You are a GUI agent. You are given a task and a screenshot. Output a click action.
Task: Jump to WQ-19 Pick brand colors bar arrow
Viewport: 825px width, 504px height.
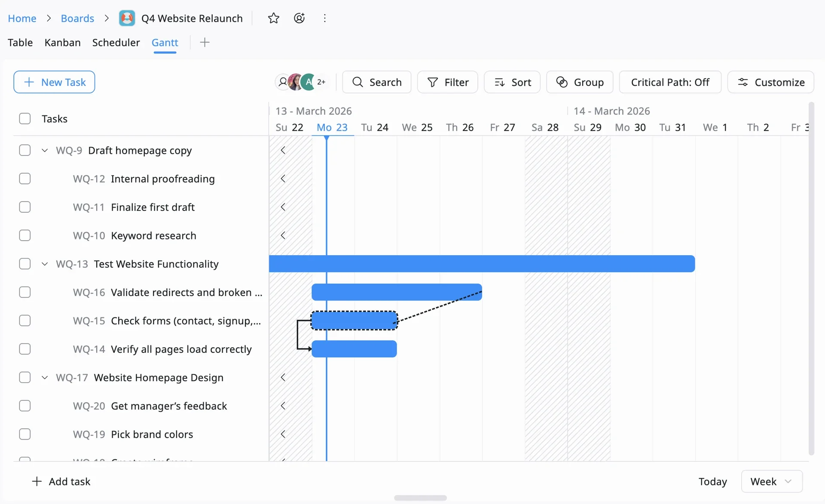[283, 434]
